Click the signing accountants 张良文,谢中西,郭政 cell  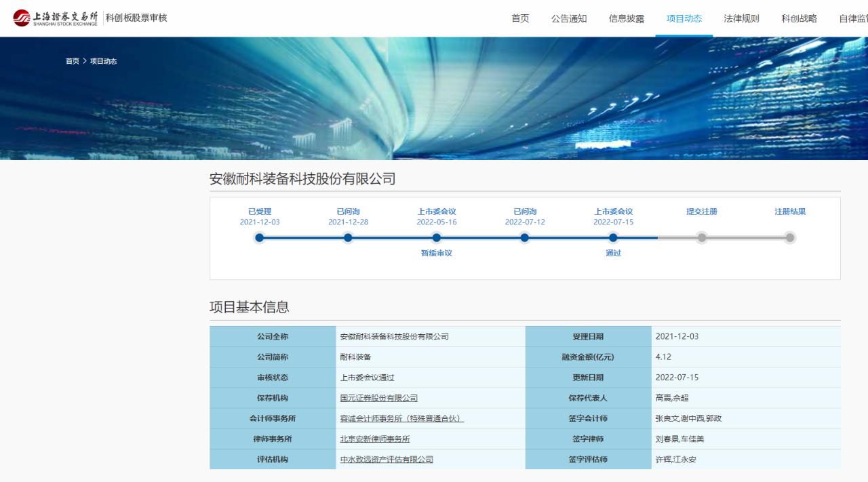click(x=746, y=418)
